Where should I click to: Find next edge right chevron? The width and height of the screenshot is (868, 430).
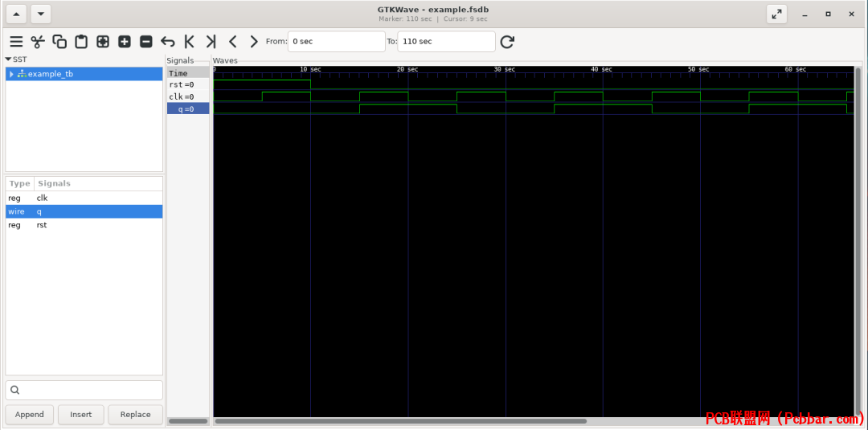point(254,42)
